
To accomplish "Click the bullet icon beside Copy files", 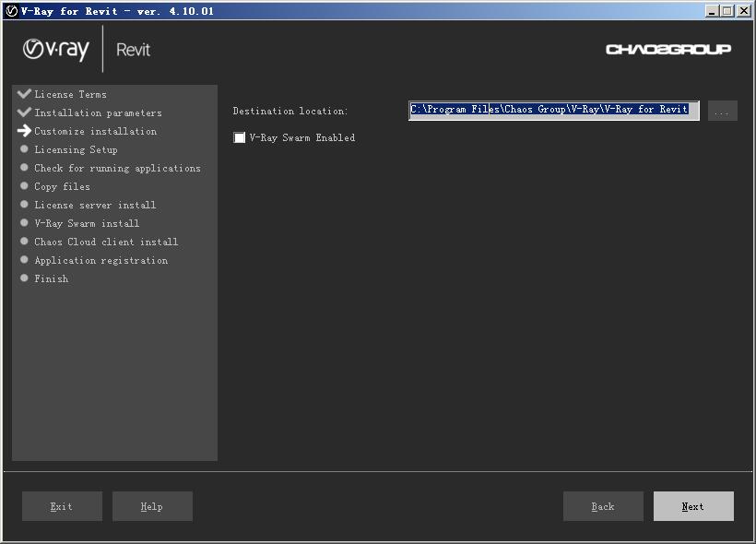I will 24,185.
